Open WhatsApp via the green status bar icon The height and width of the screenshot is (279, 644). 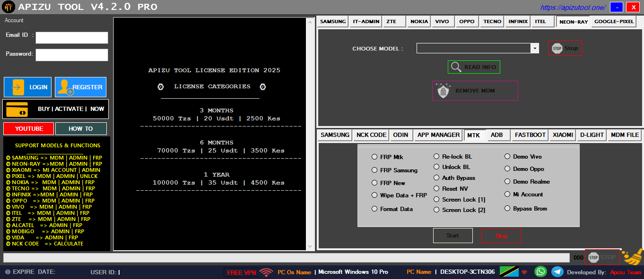540,272
